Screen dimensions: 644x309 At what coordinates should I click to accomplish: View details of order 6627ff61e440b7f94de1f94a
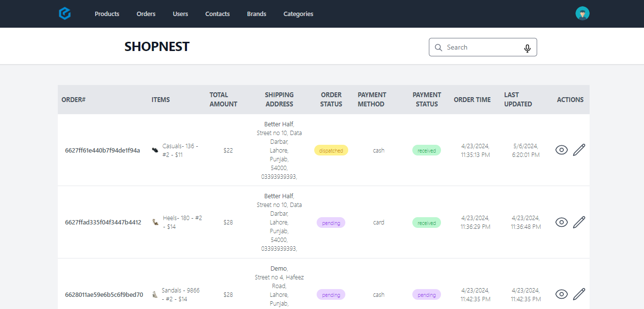[561, 150]
